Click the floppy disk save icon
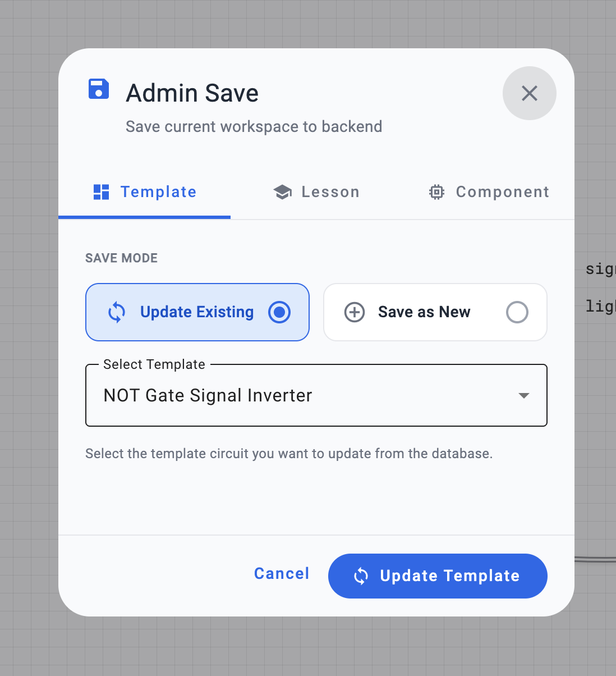Image resolution: width=616 pixels, height=676 pixels. [99, 89]
